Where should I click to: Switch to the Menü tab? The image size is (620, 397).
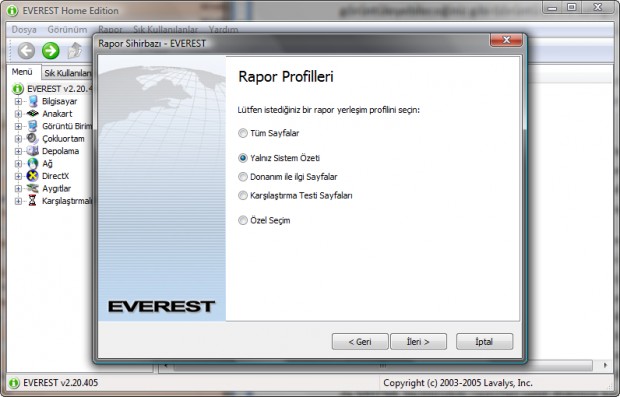click(22, 72)
